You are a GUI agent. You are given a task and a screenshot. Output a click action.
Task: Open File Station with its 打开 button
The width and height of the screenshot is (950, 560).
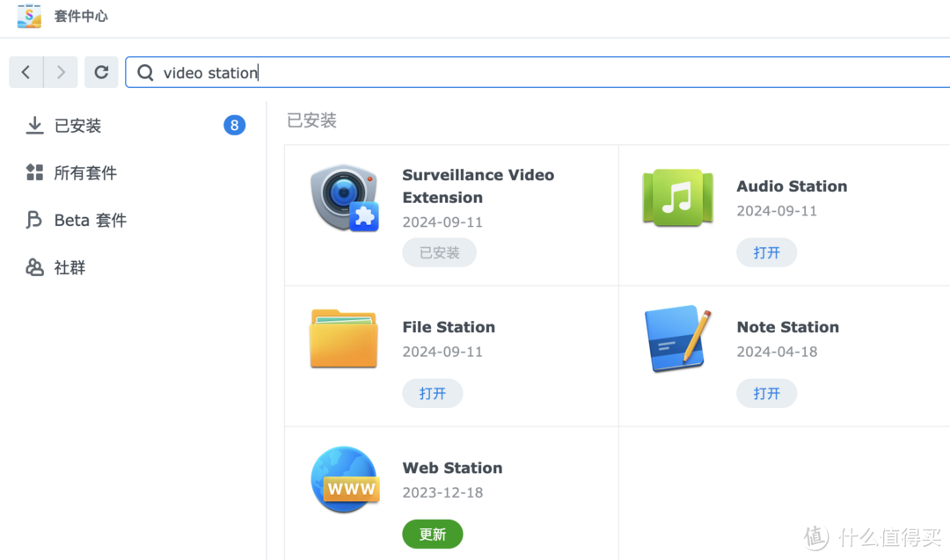coord(432,393)
